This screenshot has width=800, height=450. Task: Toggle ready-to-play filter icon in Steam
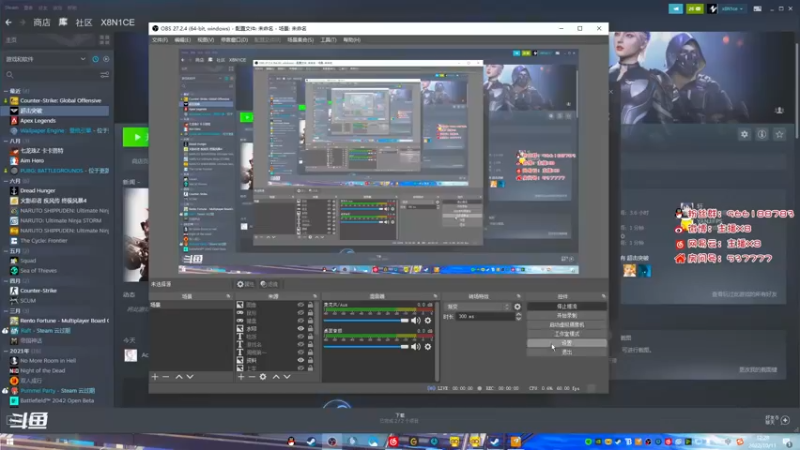pos(106,59)
